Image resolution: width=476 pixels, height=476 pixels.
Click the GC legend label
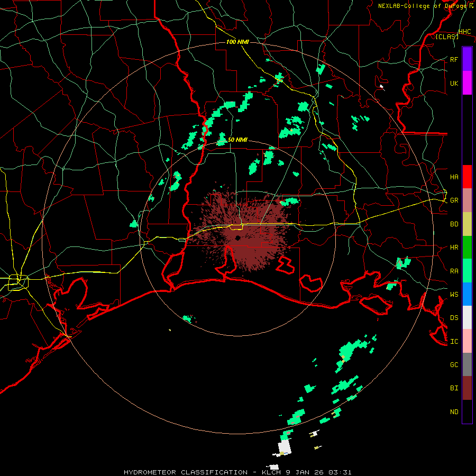pyautogui.click(x=454, y=365)
